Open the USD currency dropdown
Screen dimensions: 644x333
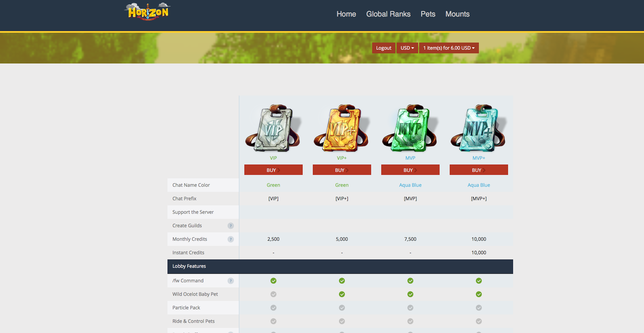click(x=407, y=48)
